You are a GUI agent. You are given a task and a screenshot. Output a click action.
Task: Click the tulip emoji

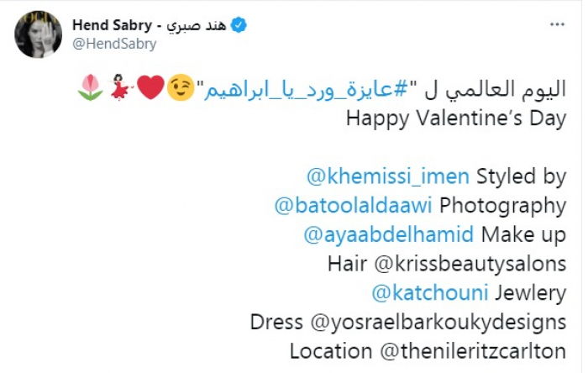coord(90,86)
